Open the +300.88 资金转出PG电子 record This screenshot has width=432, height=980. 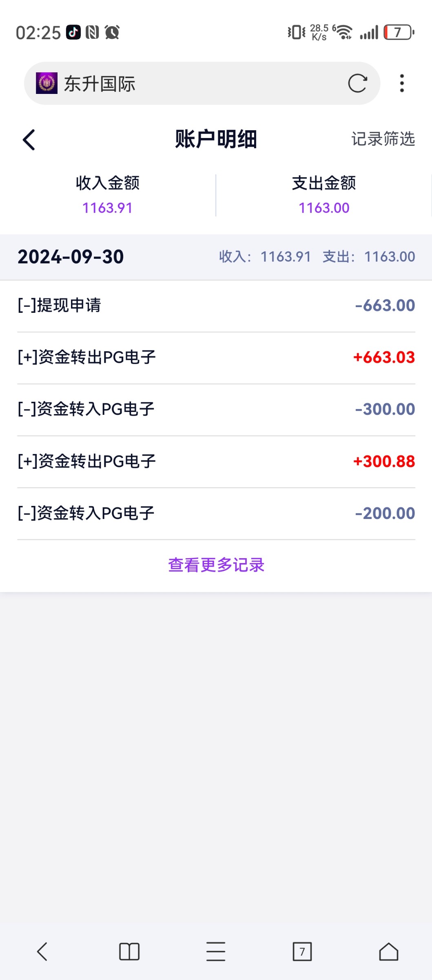pos(216,461)
